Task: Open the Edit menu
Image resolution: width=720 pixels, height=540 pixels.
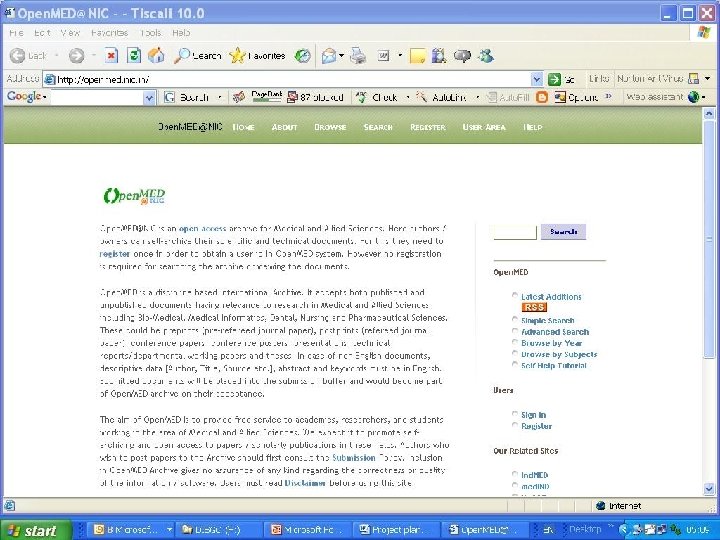Action: click(x=42, y=33)
